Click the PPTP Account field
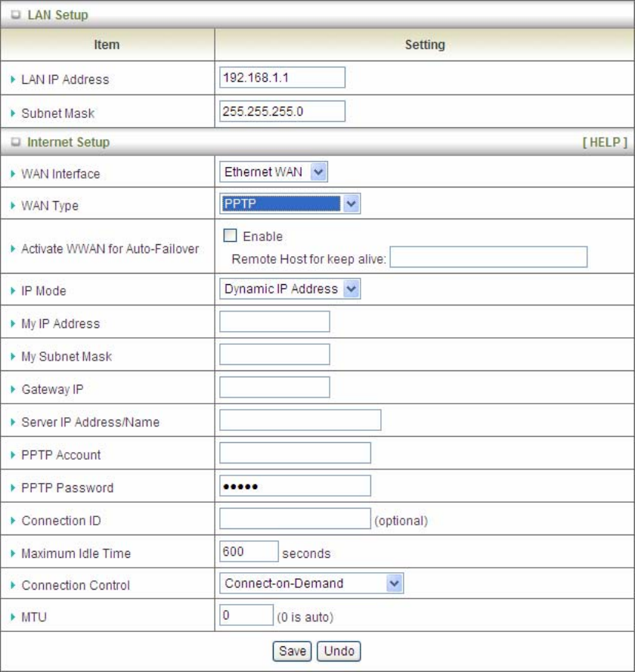 [295, 453]
